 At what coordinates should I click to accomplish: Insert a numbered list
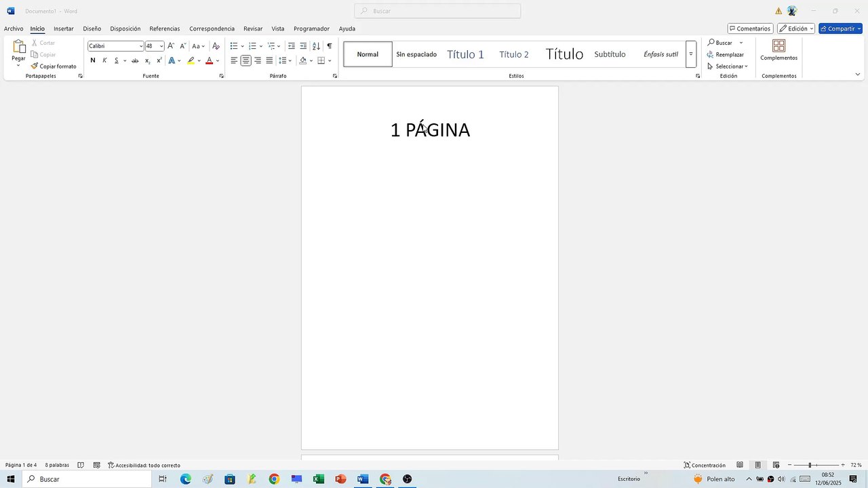click(252, 46)
